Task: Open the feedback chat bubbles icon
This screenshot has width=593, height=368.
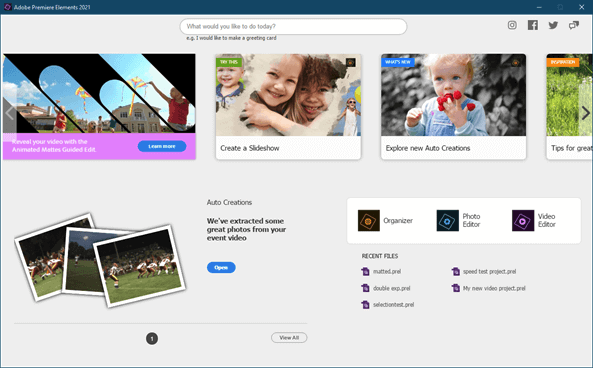Action: 574,25
